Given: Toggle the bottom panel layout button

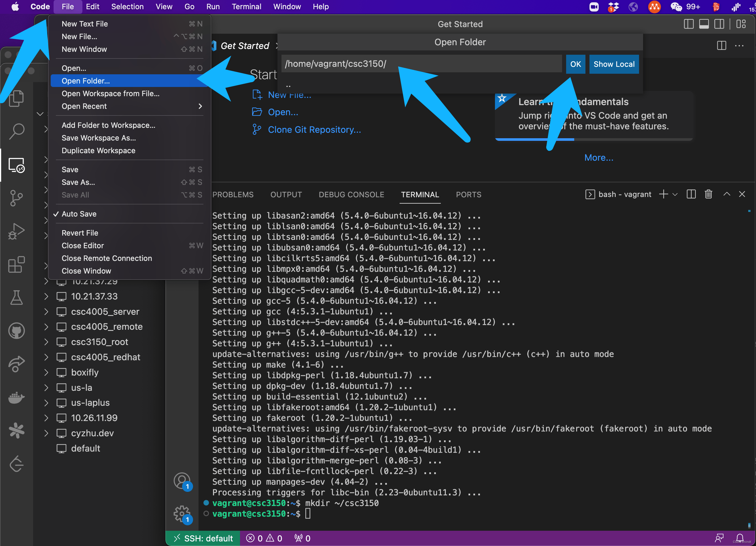Looking at the screenshot, I should click(x=704, y=24).
